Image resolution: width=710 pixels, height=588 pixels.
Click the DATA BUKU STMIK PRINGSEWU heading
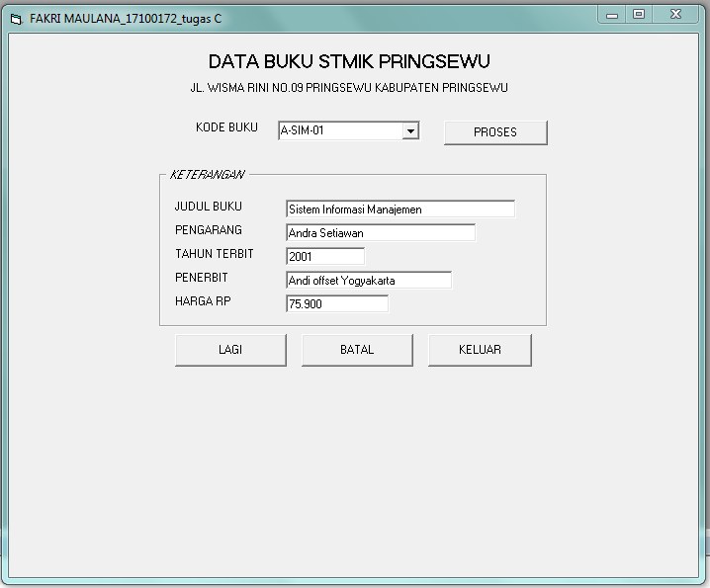pos(349,61)
